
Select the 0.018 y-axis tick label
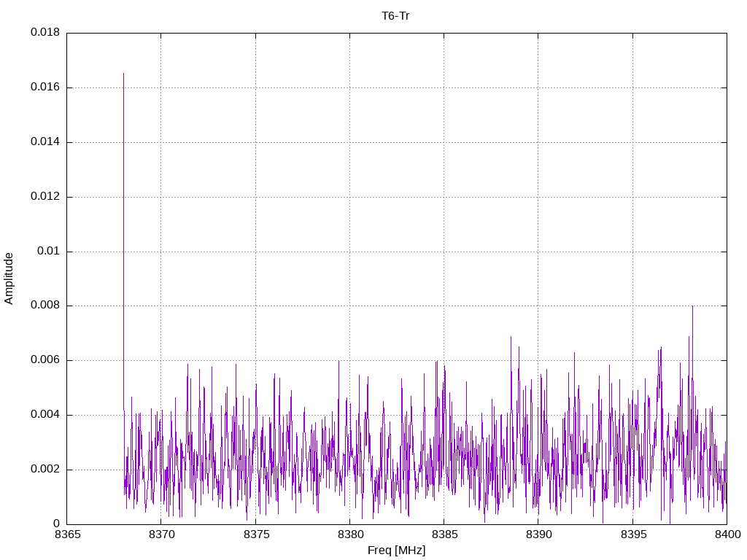(x=44, y=33)
